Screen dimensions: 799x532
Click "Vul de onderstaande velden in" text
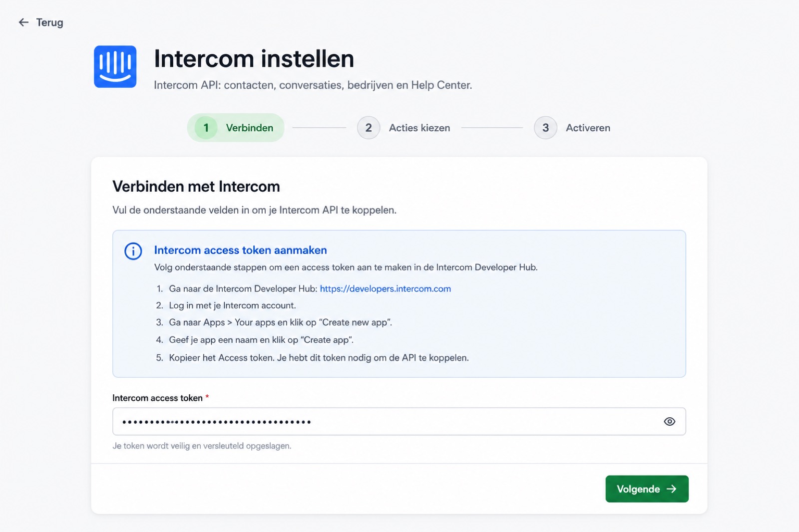[x=254, y=210]
